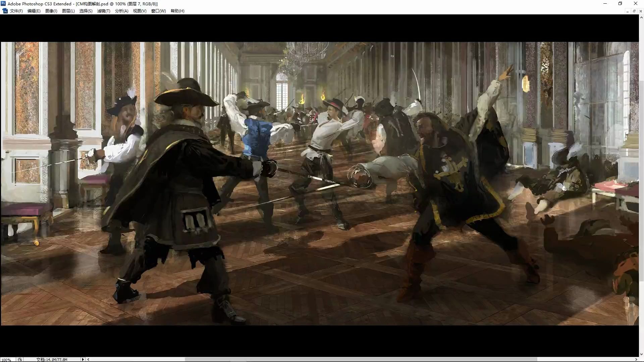Click the Photoshop document icon in menu bar
The height and width of the screenshot is (362, 644).
(5, 11)
